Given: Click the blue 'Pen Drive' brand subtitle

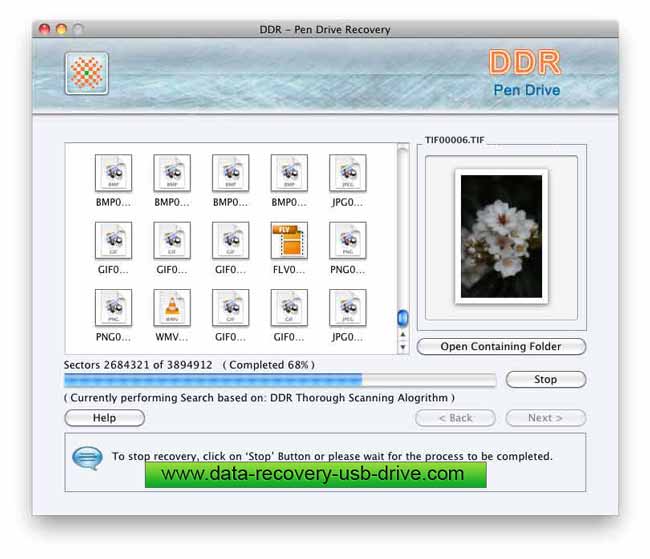Looking at the screenshot, I should pyautogui.click(x=527, y=90).
